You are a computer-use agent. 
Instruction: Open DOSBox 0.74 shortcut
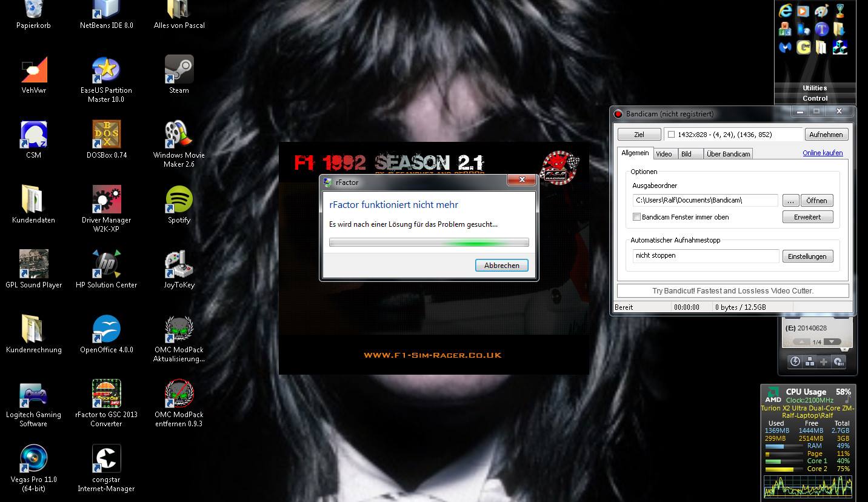coord(106,135)
